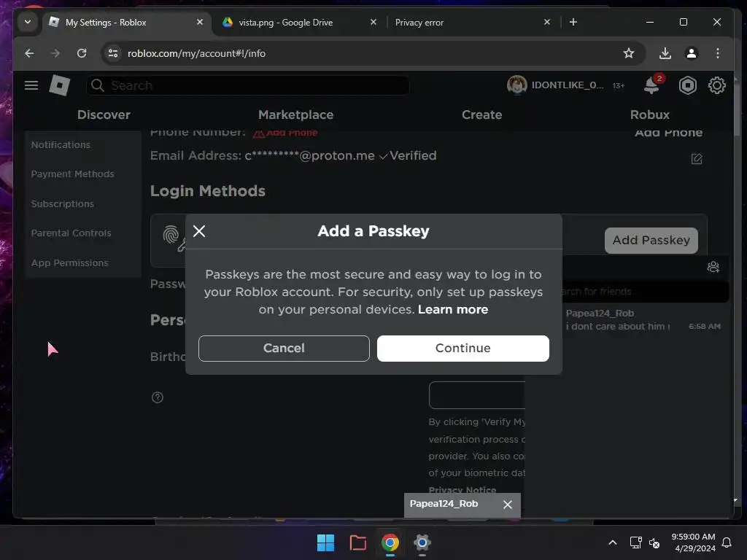The width and height of the screenshot is (747, 560).
Task: Click the Roblox logo home icon
Action: 60,85
